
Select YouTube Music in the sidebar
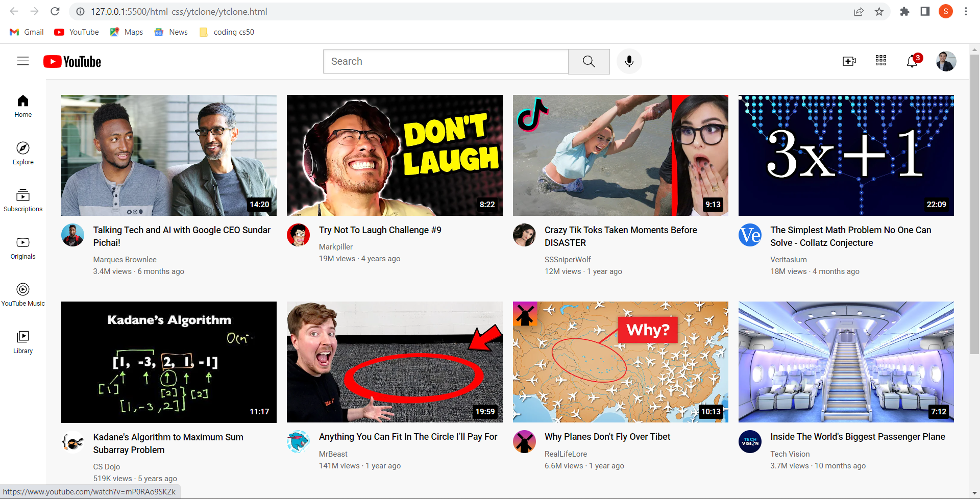(22, 294)
